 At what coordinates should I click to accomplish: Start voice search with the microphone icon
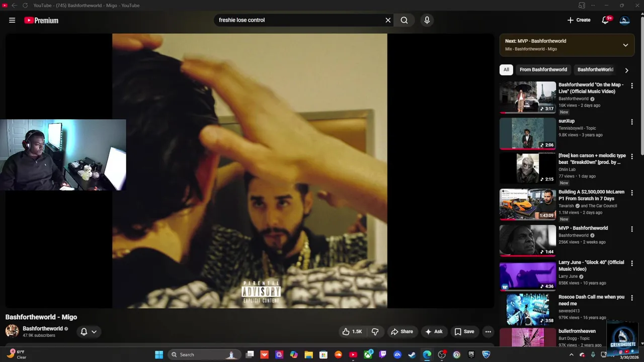[427, 20]
